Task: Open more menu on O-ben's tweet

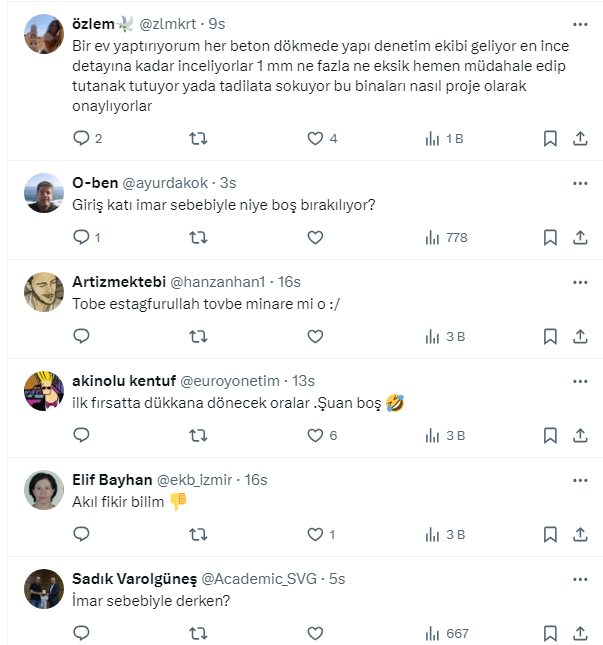Action: 580,184
